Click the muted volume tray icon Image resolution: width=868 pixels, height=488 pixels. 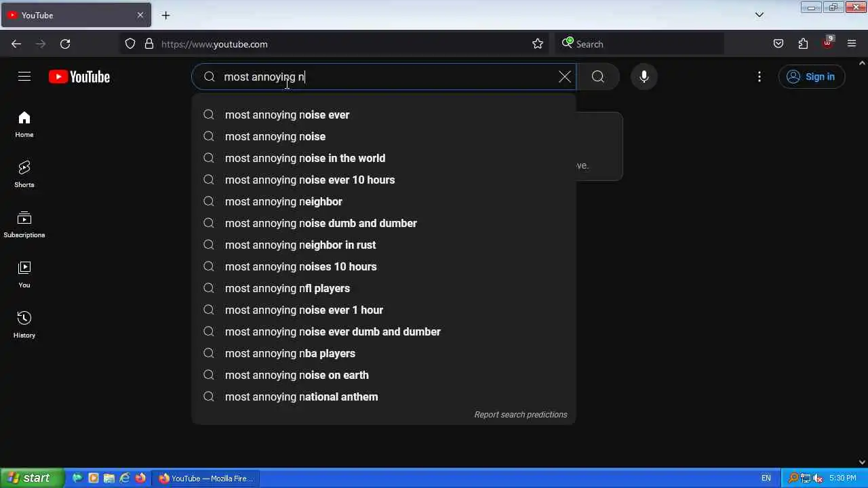[x=818, y=478]
